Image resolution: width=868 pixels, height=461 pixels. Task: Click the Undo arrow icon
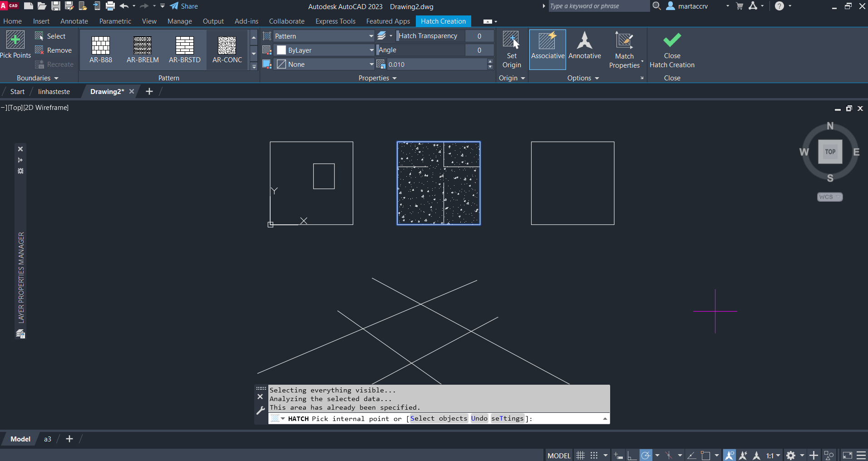pos(124,6)
